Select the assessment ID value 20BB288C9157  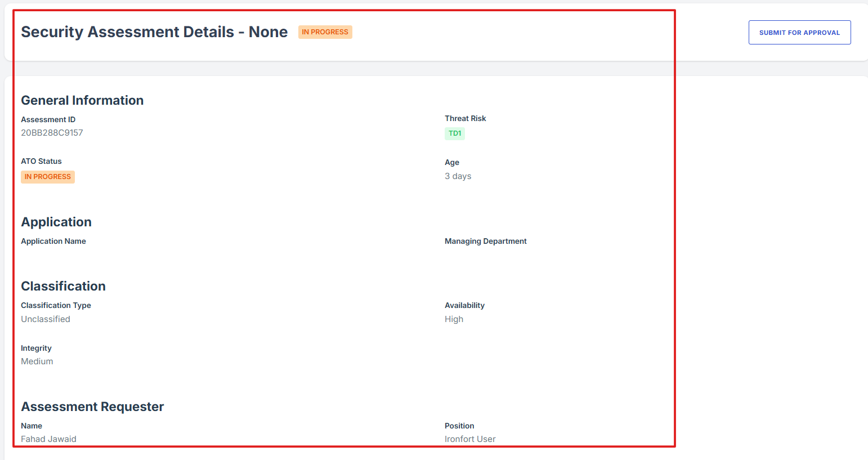coord(52,133)
